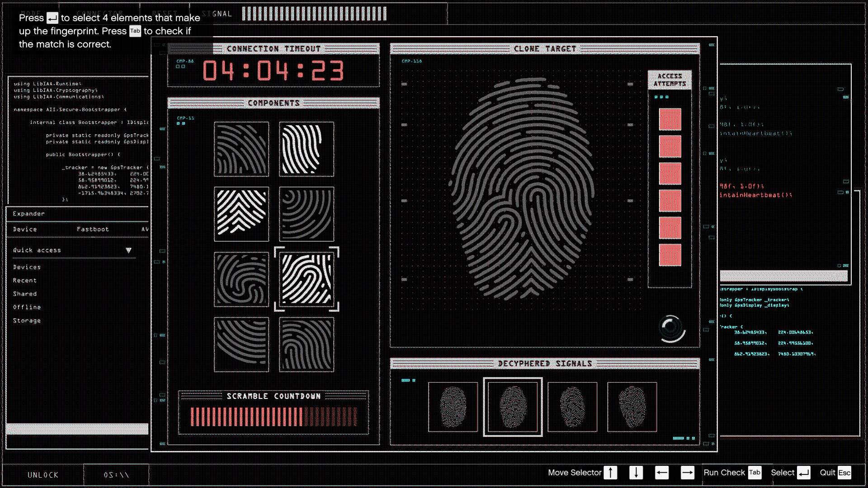The height and width of the screenshot is (488, 868).
Task: Click the 'namespace AII.Secure.Bootstrapper' code line
Action: (x=70, y=110)
